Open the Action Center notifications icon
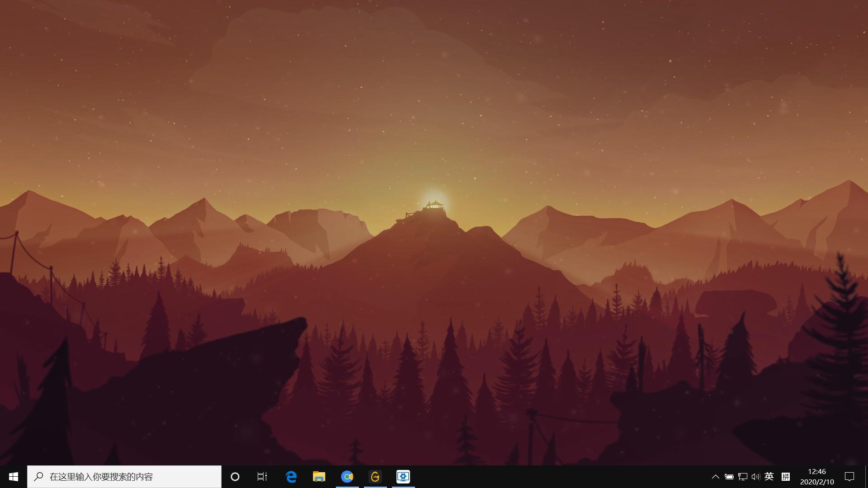 (849, 477)
